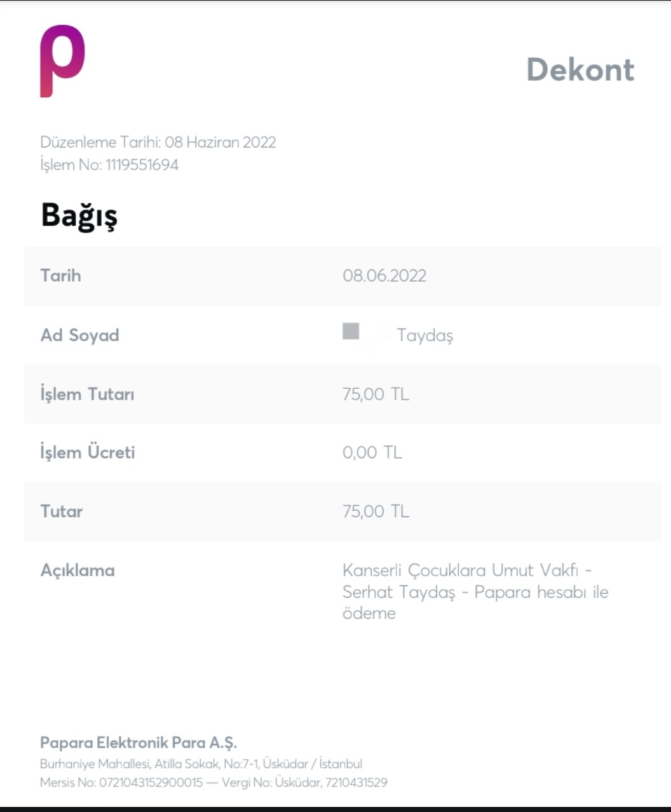The height and width of the screenshot is (812, 671).
Task: Click the Dekont heading
Action: click(x=580, y=69)
